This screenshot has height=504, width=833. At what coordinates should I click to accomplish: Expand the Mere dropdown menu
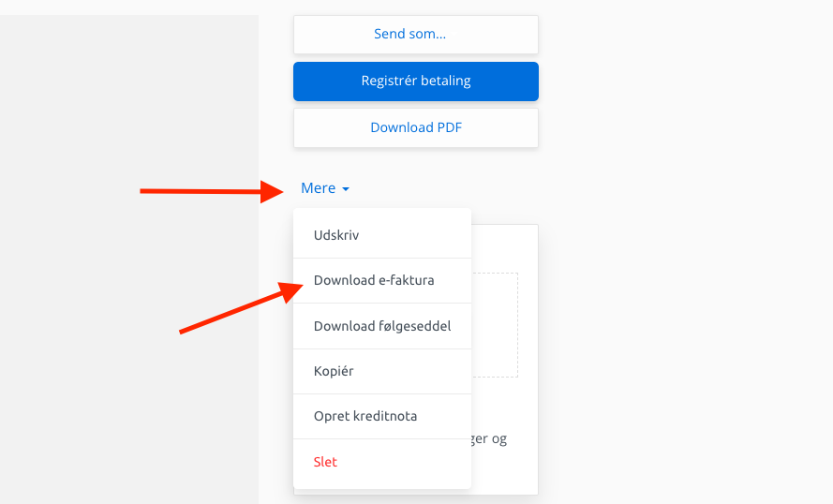(324, 188)
